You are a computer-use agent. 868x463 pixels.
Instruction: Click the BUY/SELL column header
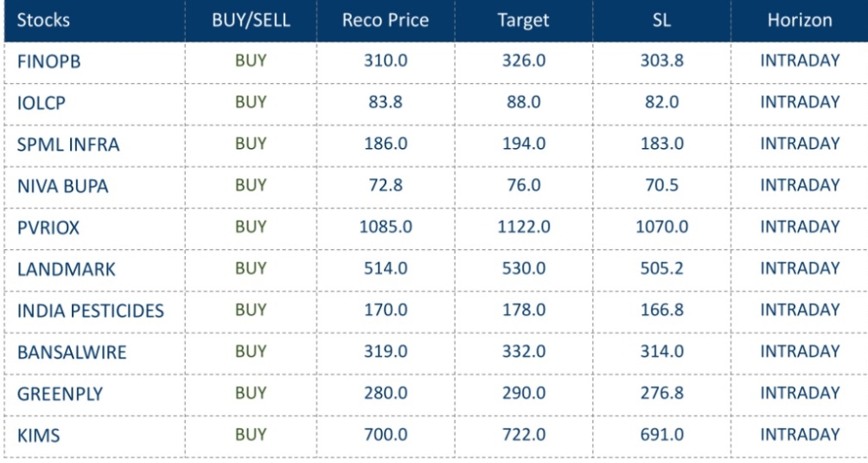(250, 20)
